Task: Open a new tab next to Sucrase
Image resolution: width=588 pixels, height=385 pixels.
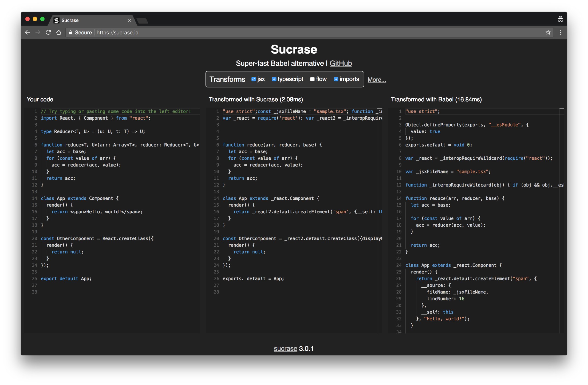Action: pos(143,21)
